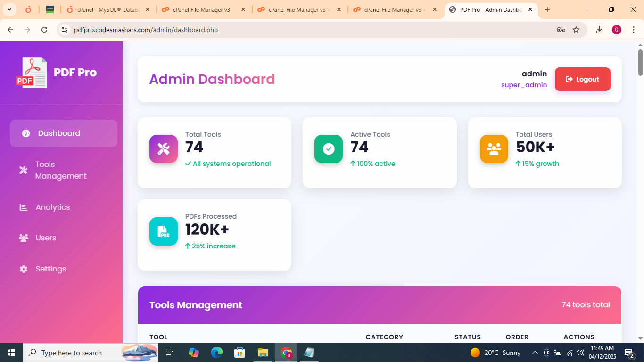This screenshot has width=644, height=362.
Task: Open Tools Management from the sidebar
Action: [60, 170]
